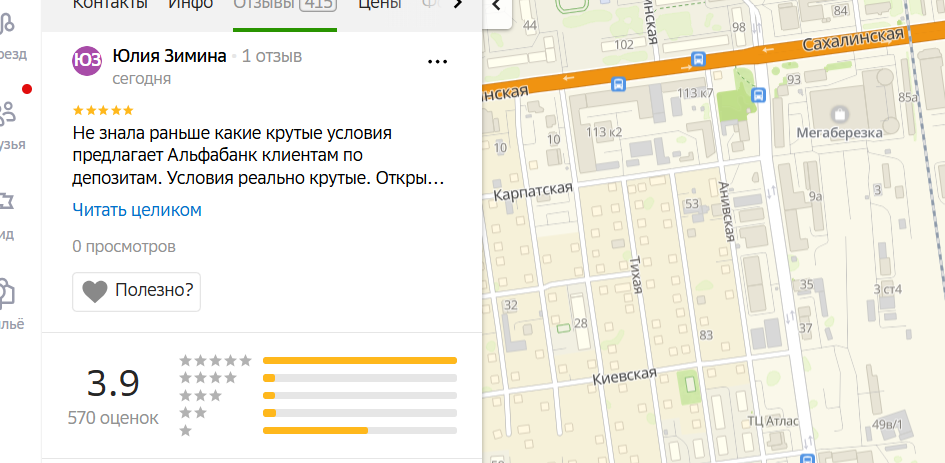Mark the review as Полезно
This screenshot has width=945, height=463.
coord(136,292)
